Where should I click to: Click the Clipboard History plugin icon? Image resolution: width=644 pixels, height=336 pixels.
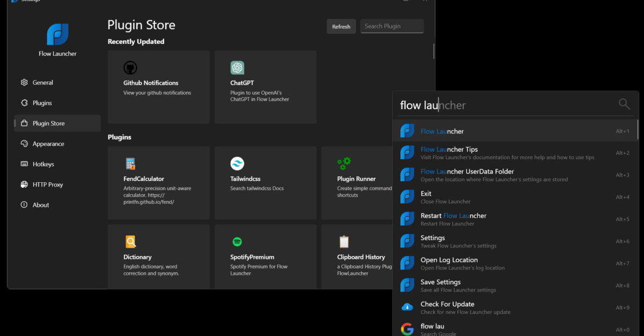pos(344,242)
